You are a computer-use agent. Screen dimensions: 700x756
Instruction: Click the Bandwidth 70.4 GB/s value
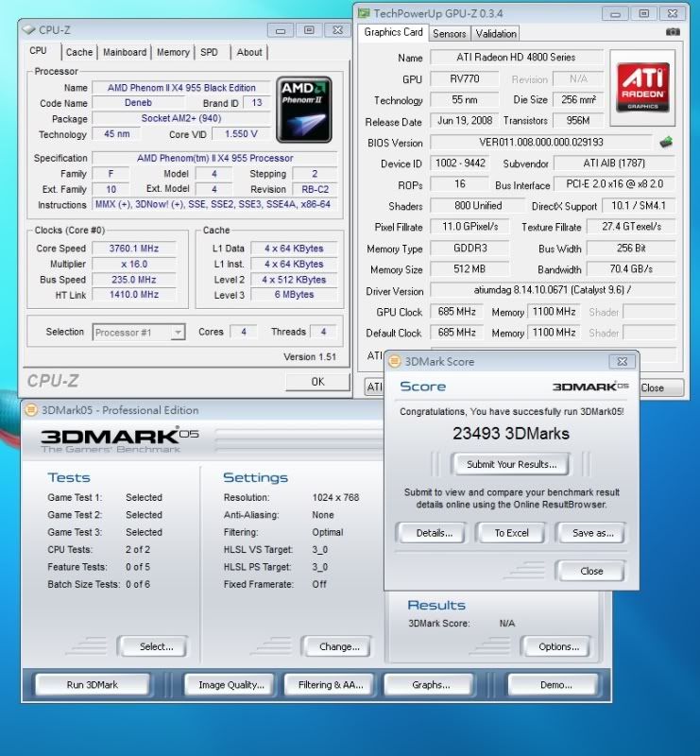coord(631,269)
